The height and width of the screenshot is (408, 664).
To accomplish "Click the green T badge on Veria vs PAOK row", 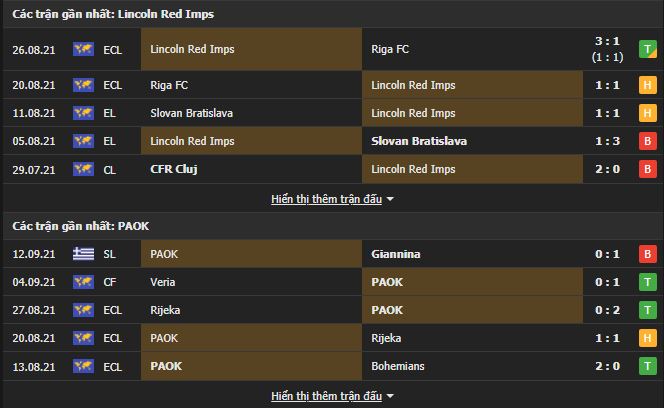I will tap(647, 282).
